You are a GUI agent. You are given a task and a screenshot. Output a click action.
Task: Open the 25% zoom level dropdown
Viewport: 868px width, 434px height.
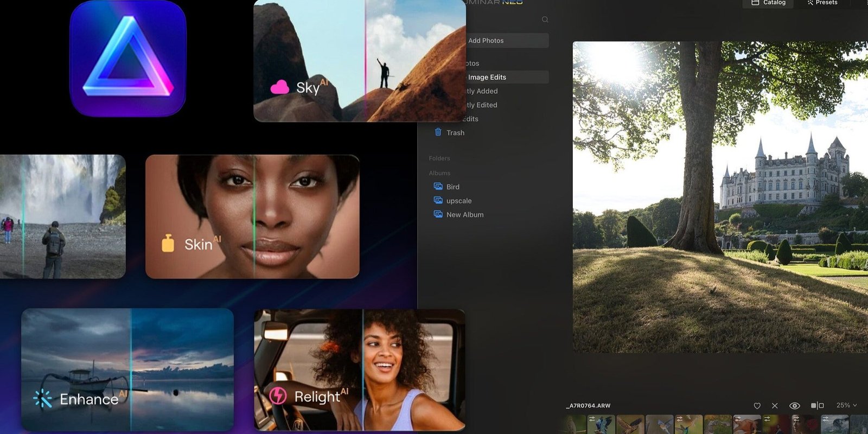[846, 405]
